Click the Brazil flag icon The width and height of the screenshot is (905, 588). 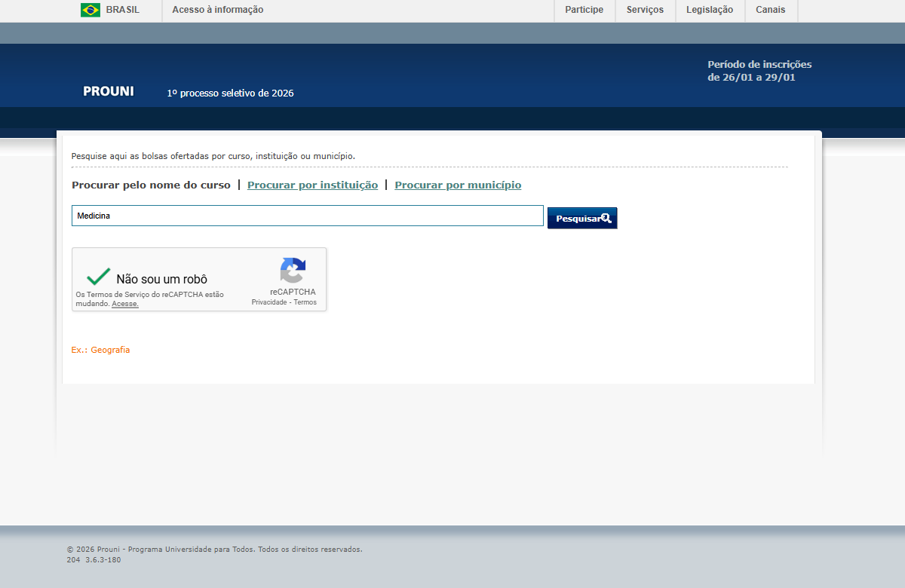coord(90,10)
